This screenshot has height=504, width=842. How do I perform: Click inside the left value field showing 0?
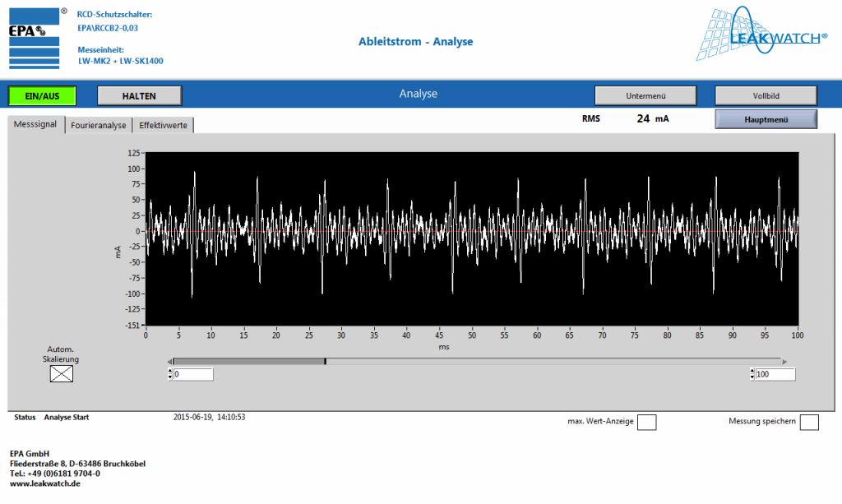point(193,373)
